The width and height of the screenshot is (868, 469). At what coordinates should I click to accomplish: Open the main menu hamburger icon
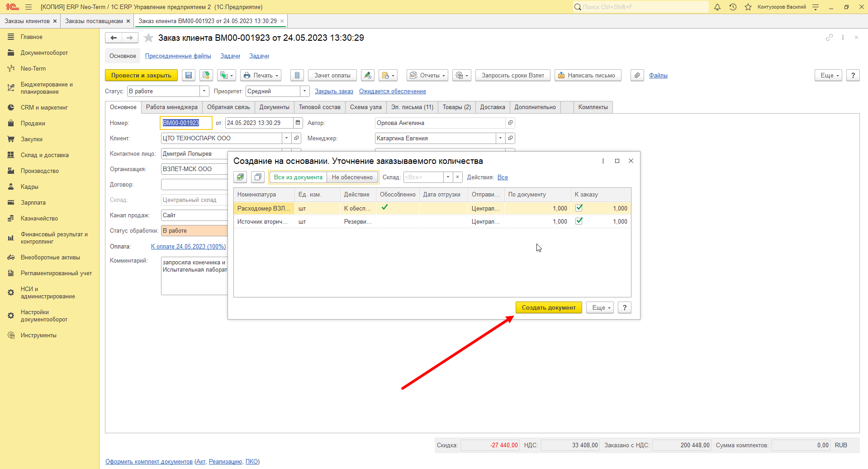(28, 7)
